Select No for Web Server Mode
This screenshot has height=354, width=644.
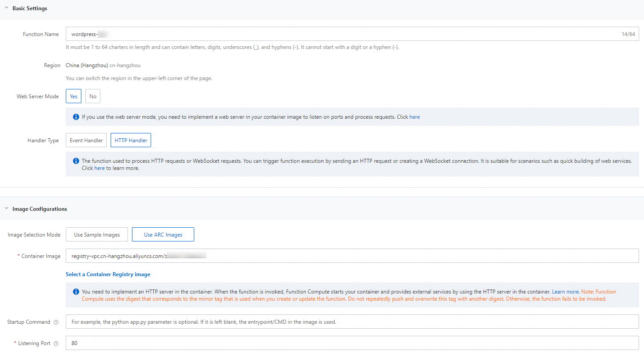[93, 96]
